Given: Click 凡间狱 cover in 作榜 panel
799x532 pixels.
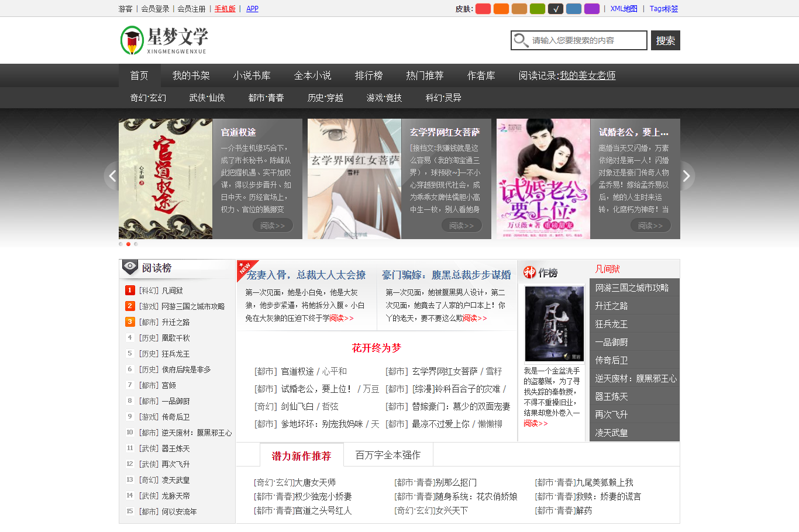Looking at the screenshot, I should click(554, 324).
